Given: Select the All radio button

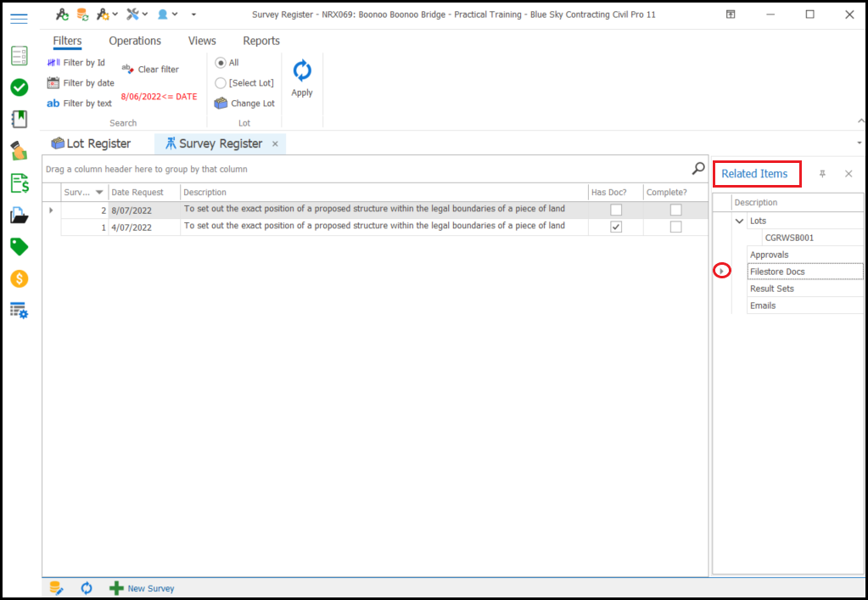Looking at the screenshot, I should (221, 63).
